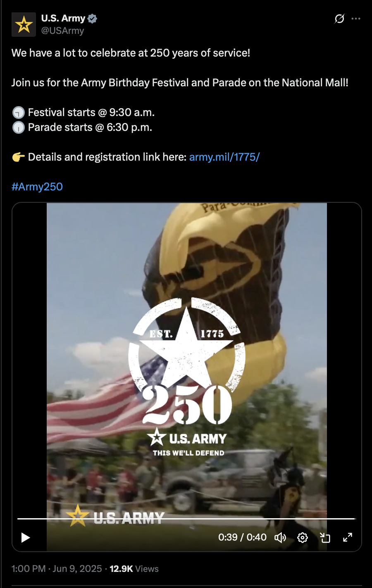Expand video to fullscreen

point(348,537)
